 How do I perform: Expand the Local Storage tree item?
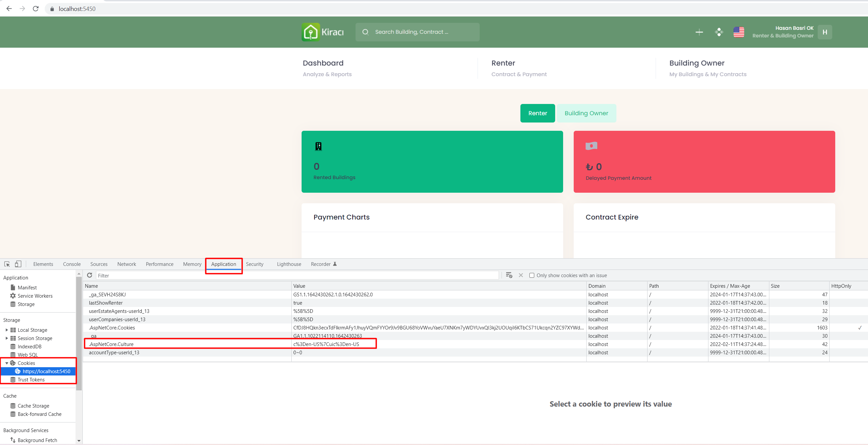(7, 330)
